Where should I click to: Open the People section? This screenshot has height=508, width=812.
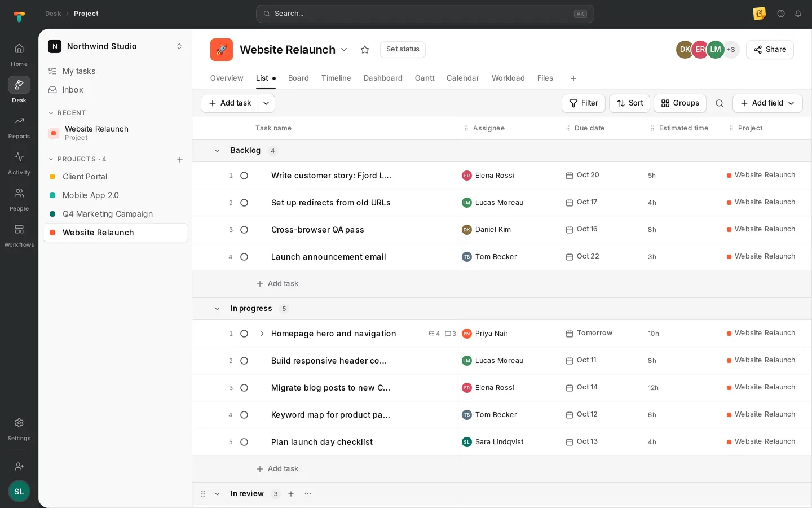[x=19, y=199]
